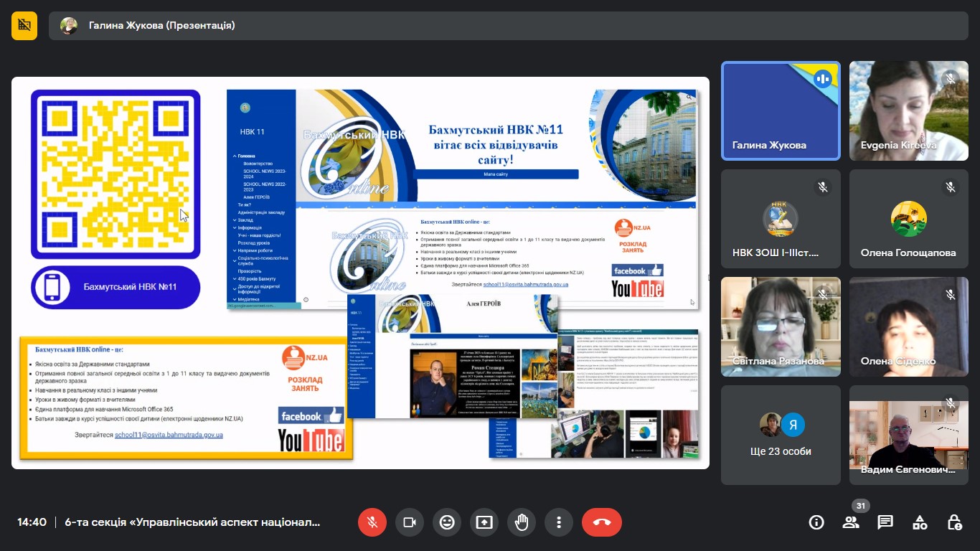The width and height of the screenshot is (980, 551).
Task: Click the yellow unpin presentation icon
Action: pos(24,25)
